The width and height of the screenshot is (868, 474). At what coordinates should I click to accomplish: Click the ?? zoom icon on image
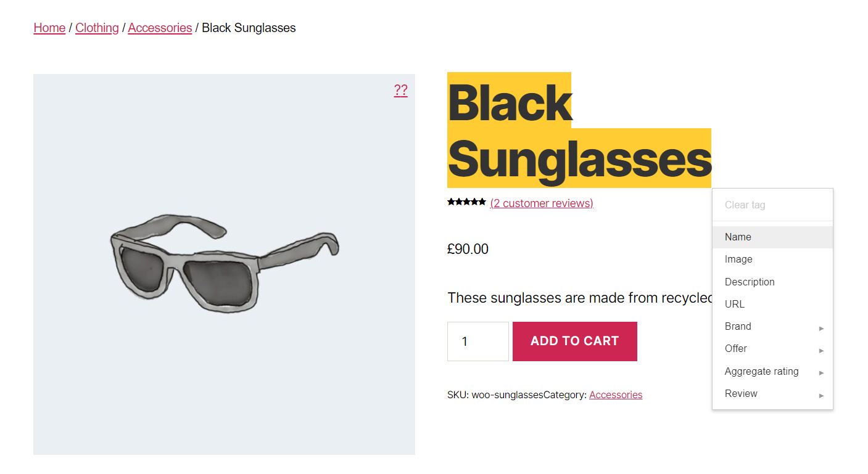400,91
